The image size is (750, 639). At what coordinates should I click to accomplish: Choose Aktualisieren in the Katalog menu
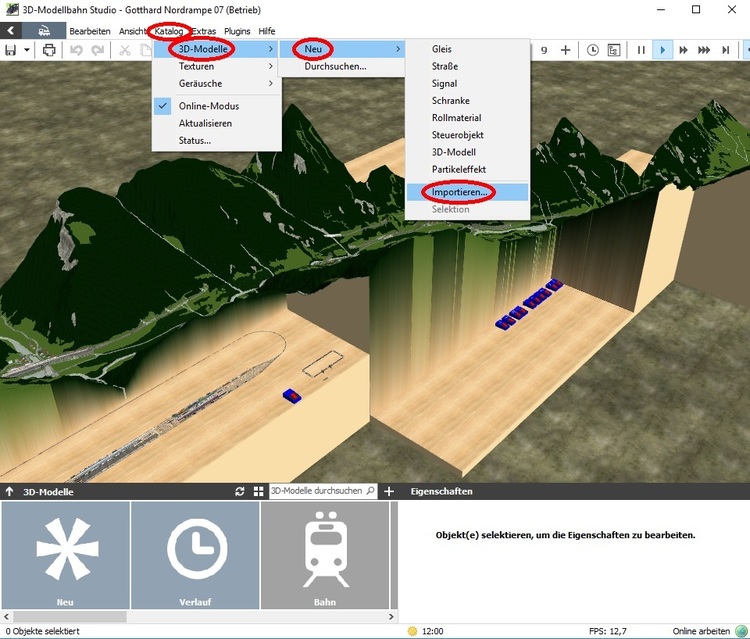pos(217,123)
